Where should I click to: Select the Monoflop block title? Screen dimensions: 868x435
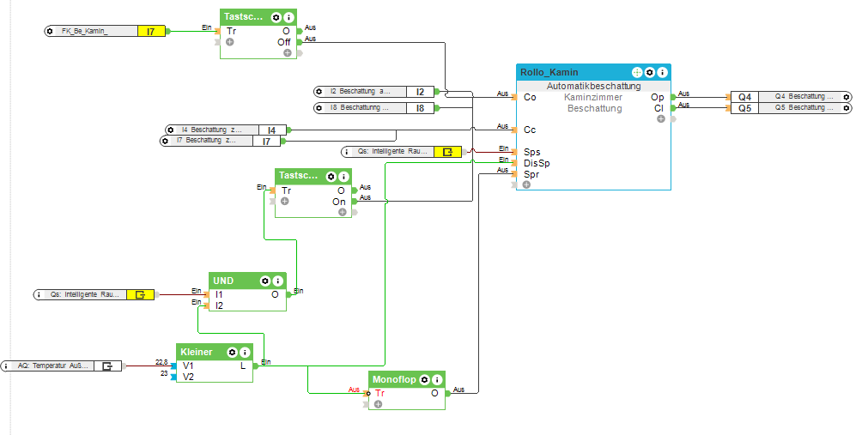(394, 379)
